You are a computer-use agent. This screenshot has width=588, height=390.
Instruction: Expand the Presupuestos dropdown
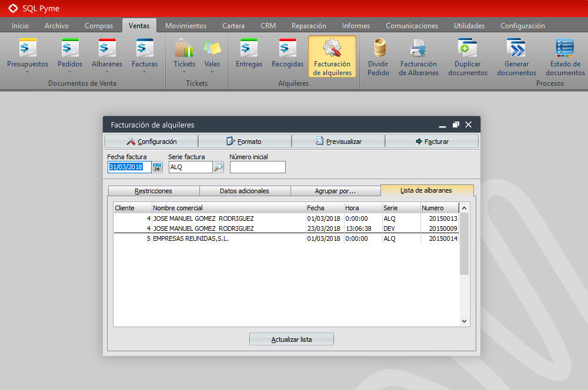[28, 72]
